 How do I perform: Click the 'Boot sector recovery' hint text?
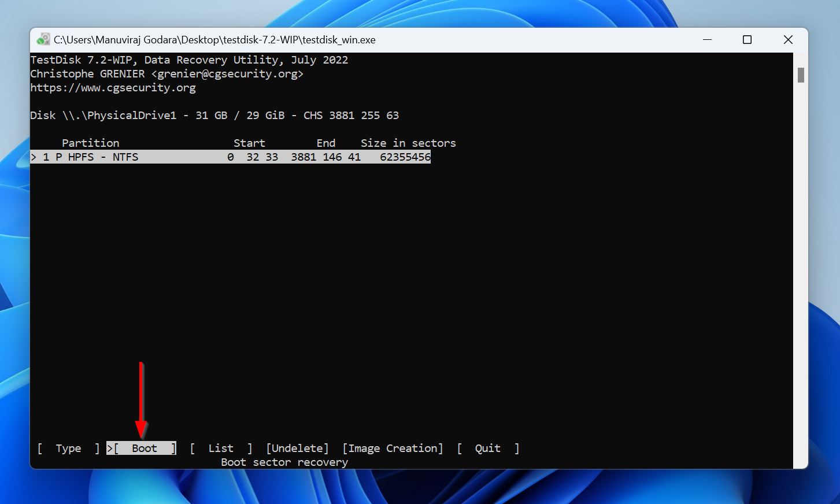point(284,462)
